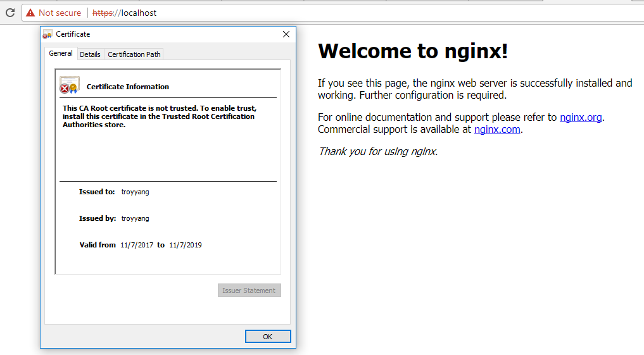Confirm the dialog with the OK button
Screen dimensions: 644x355
(x=267, y=337)
